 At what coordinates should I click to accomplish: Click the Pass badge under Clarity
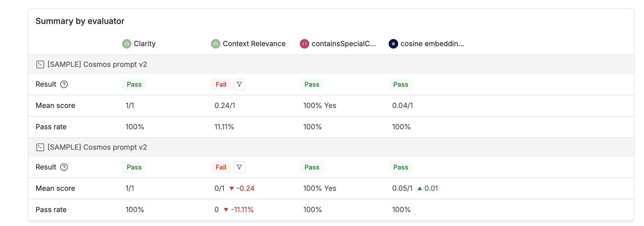coord(134,84)
